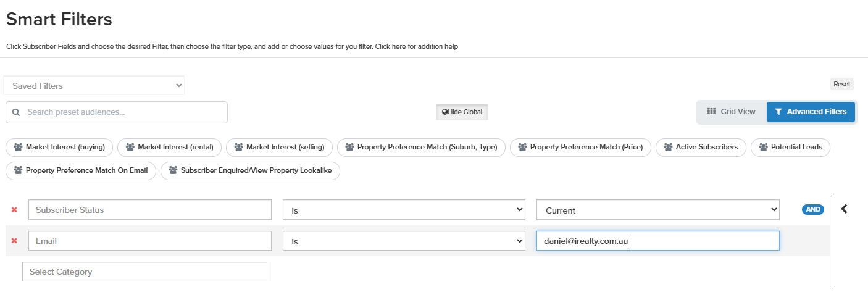
Task: Focus the Search preset audiences box
Action: pyautogui.click(x=123, y=112)
